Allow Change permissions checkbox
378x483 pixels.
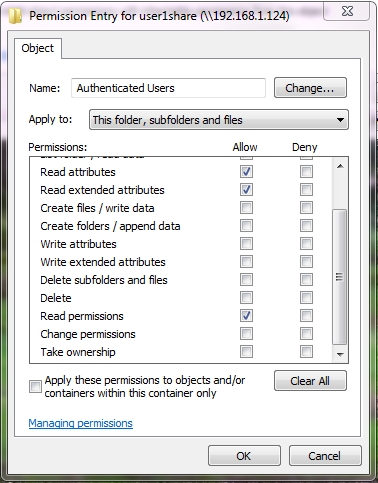pyautogui.click(x=246, y=334)
